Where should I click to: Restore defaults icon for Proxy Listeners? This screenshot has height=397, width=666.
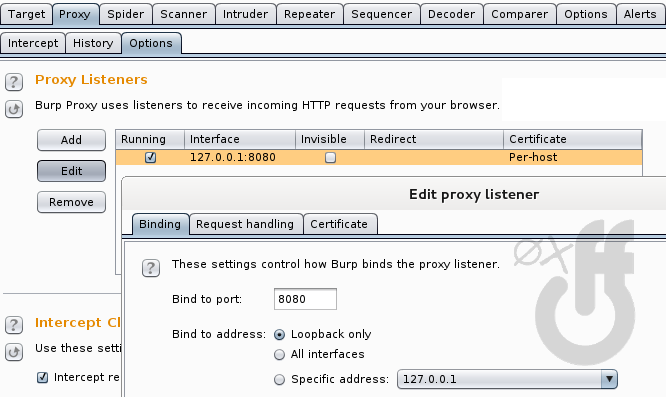coord(14,109)
